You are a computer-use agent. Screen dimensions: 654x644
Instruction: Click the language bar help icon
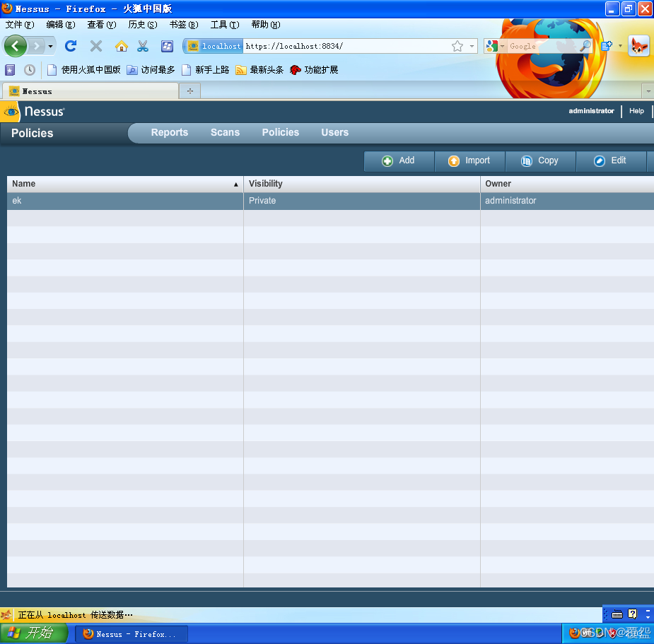point(633,614)
